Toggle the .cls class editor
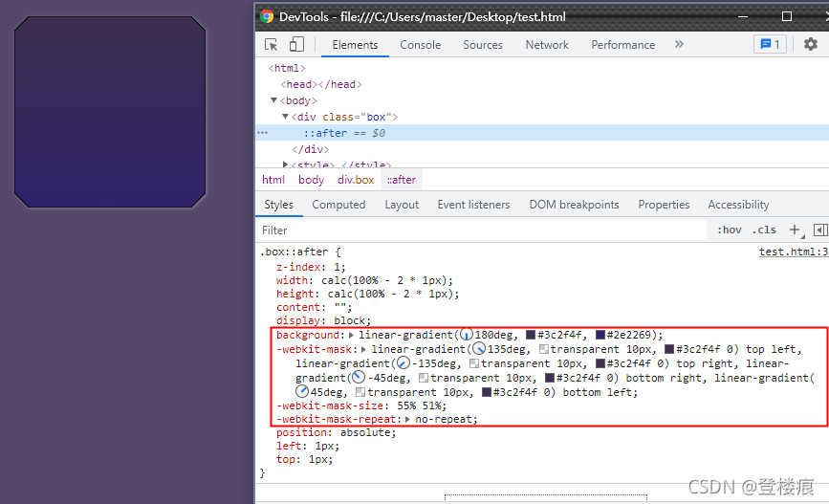This screenshot has height=504, width=829. tap(764, 230)
